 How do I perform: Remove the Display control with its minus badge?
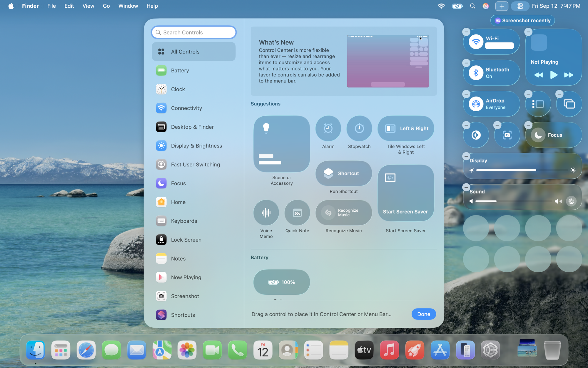click(466, 156)
